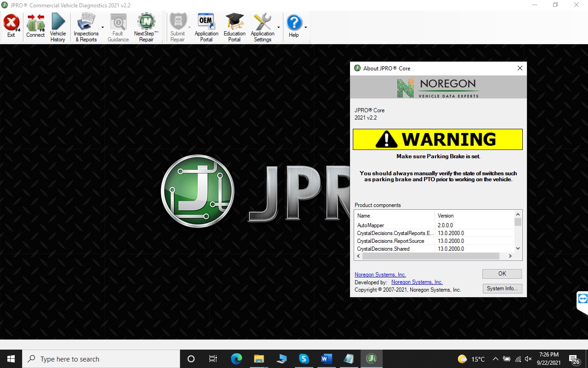The width and height of the screenshot is (588, 368).
Task: Launch the Education Portal
Action: click(234, 25)
